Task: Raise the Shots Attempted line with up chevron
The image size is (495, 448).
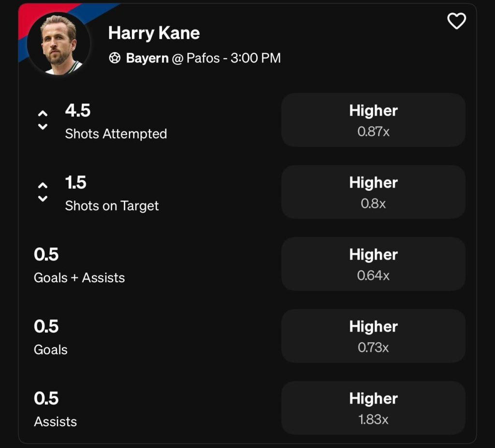Action: click(x=43, y=113)
